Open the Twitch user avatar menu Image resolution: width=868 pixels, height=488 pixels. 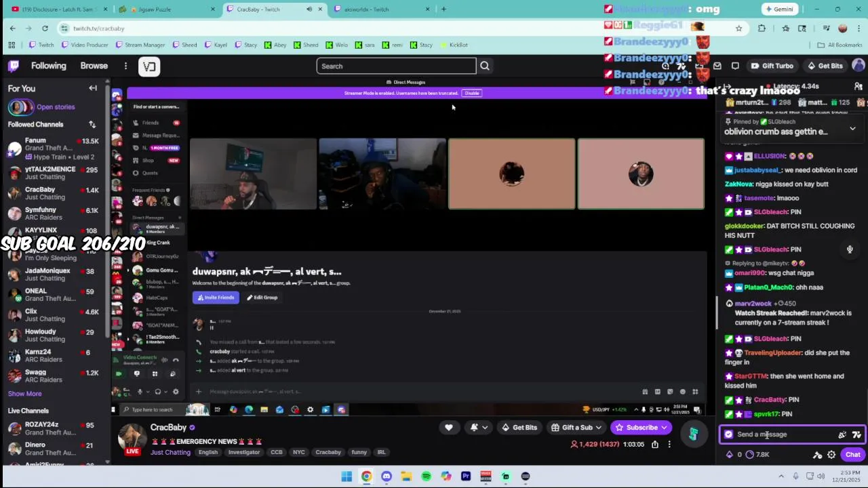(x=859, y=65)
